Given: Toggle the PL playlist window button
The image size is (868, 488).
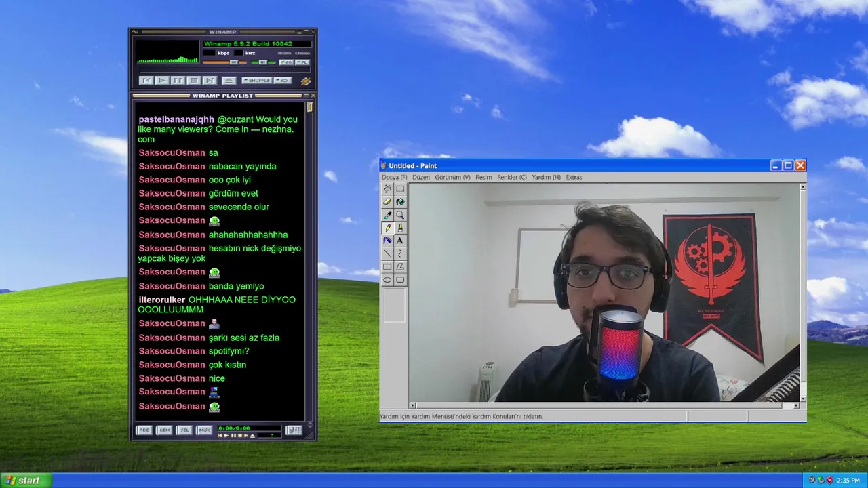Looking at the screenshot, I should tap(302, 62).
